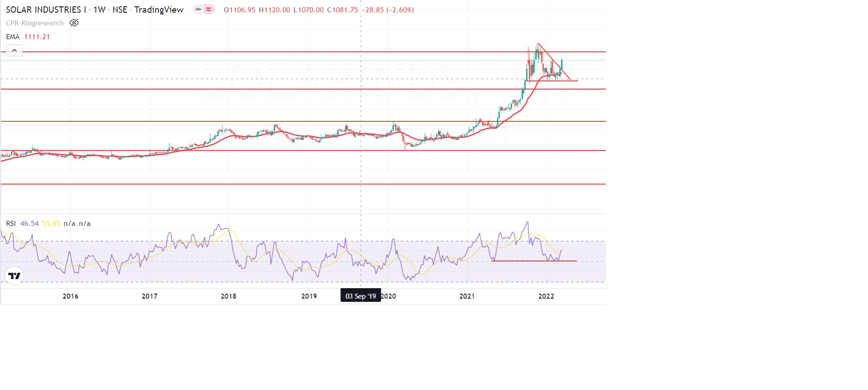868x390 pixels.
Task: Click the change value −28.85 (−2.60%)
Action: pyautogui.click(x=388, y=10)
